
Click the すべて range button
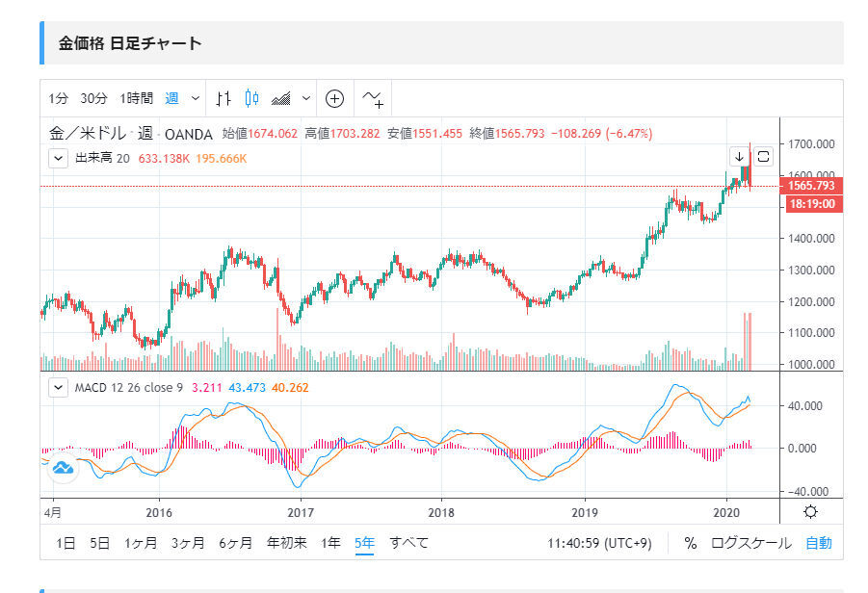tap(408, 543)
